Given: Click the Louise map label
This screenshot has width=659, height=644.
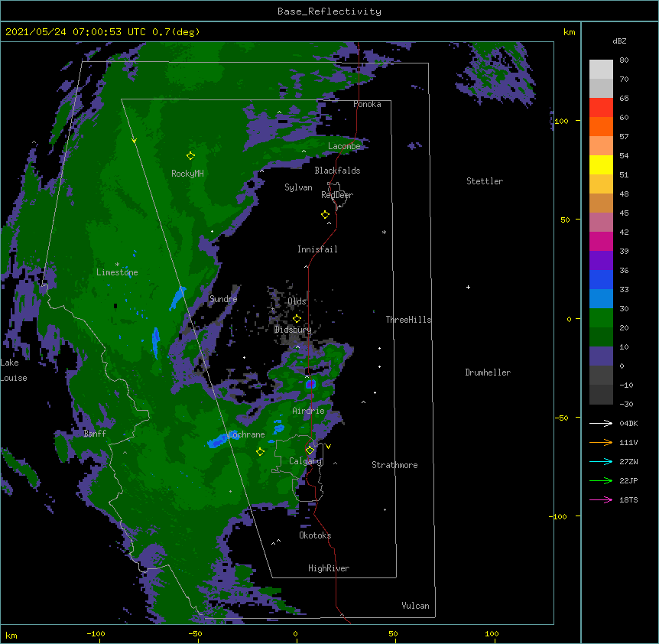Looking at the screenshot, I should [14, 378].
